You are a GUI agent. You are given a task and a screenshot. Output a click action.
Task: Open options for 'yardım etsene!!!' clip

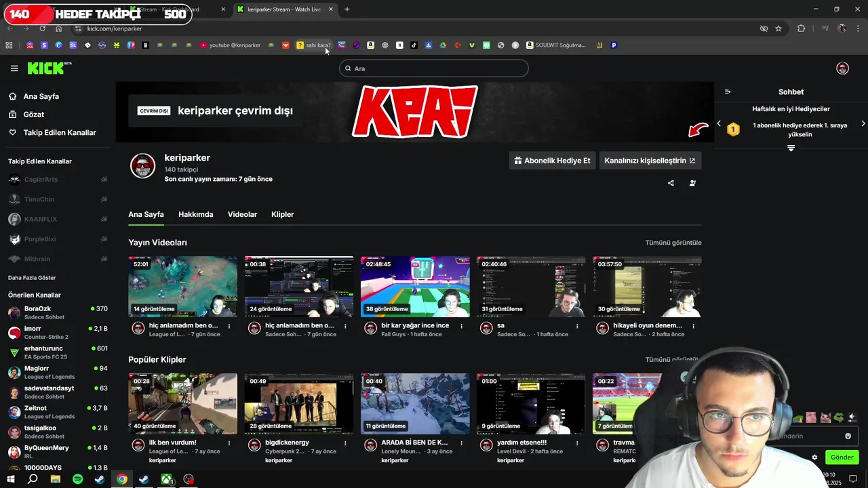[x=577, y=443]
